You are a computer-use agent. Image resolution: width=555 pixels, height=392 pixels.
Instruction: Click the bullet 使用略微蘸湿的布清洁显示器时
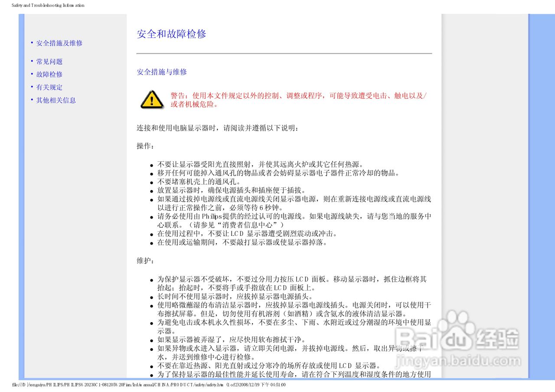(294, 309)
